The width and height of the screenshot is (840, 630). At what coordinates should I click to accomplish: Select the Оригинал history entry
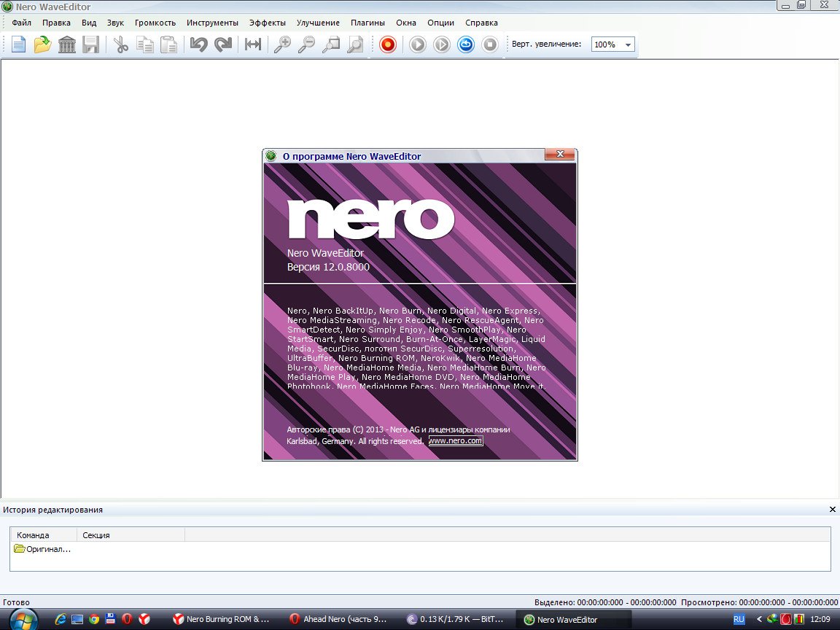(x=42, y=549)
